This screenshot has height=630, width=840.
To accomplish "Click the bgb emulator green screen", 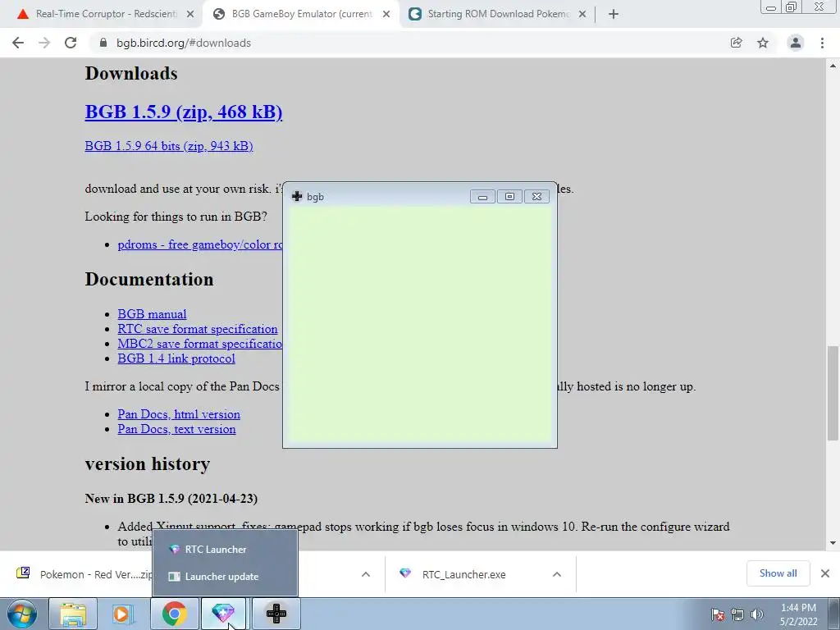I will [420, 325].
